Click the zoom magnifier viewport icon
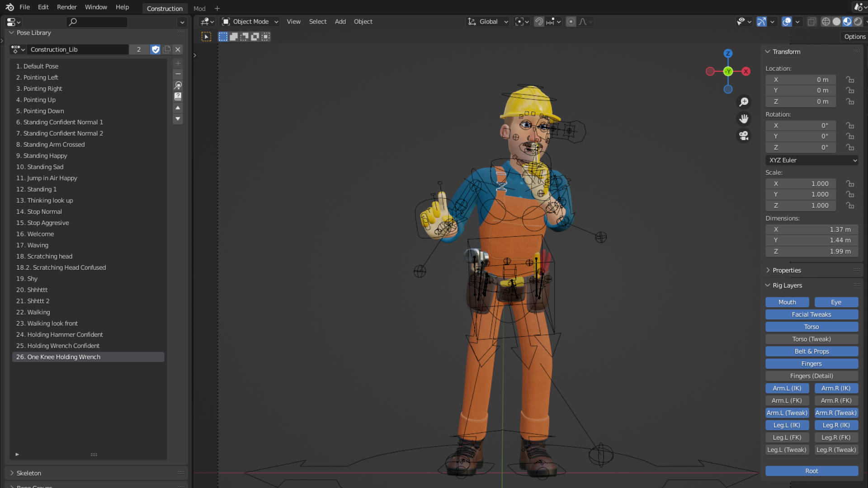The image size is (868, 488). tap(744, 102)
